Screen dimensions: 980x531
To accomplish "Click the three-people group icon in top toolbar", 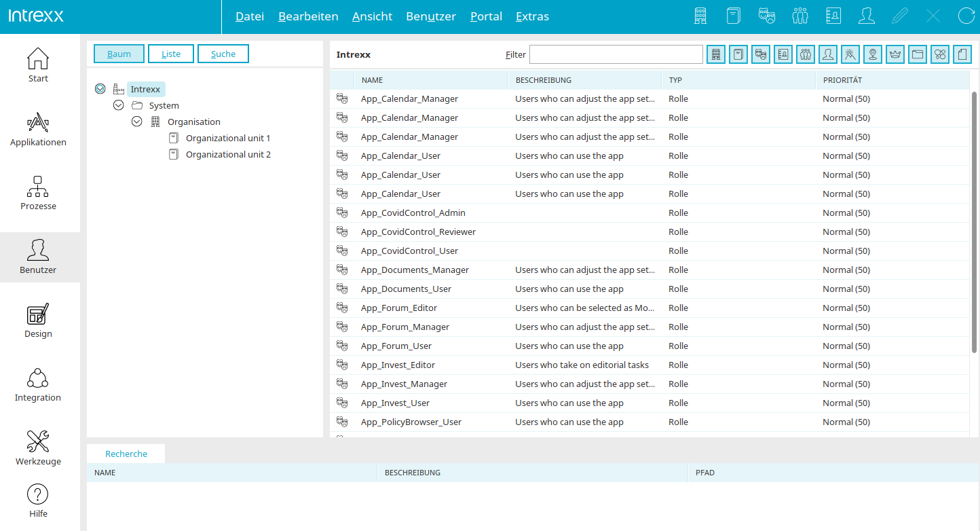I will point(800,16).
